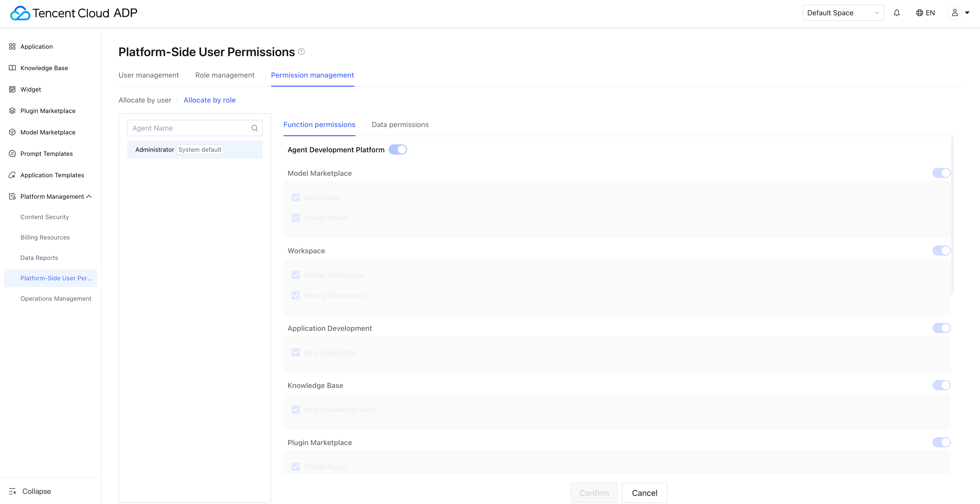The image size is (980, 504).
Task: Click the globe language icon
Action: point(919,13)
